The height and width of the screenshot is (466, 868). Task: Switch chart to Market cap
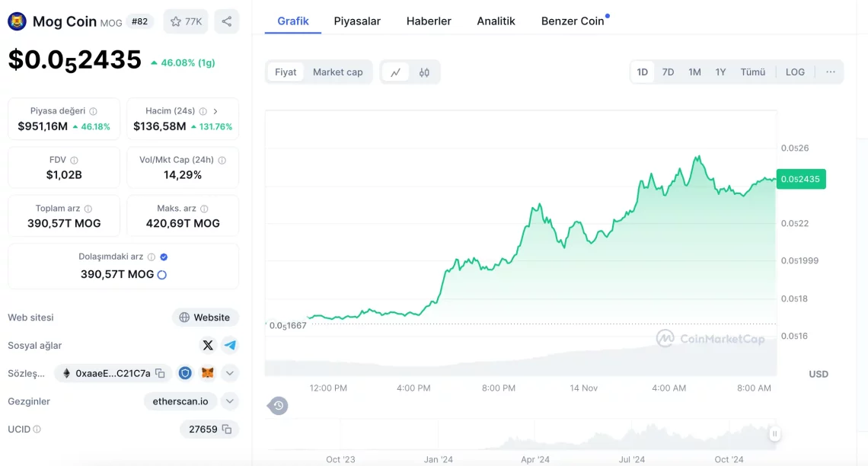tap(337, 72)
